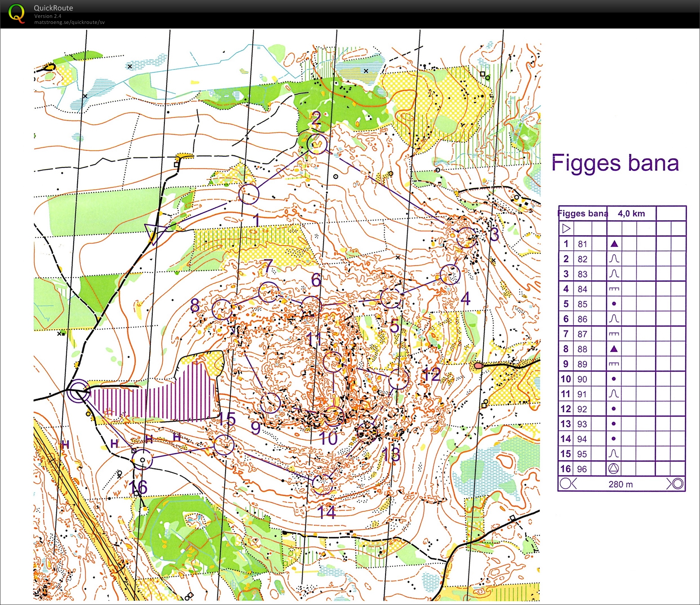Click the dot symbol in row 12 92
Screen dimensions: 700x605
tap(614, 409)
